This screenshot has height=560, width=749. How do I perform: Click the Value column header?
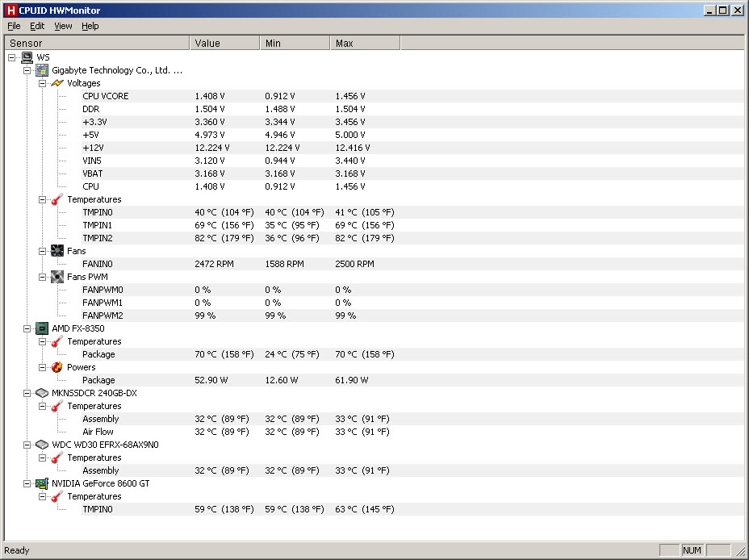coord(224,43)
